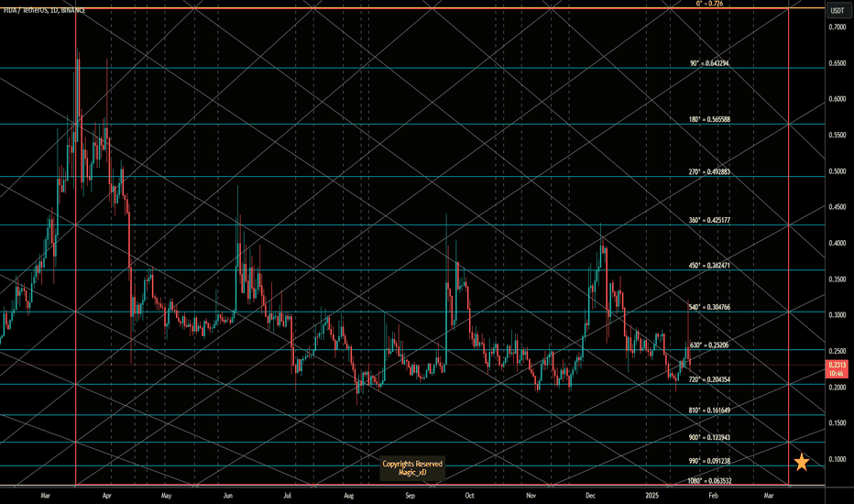Click the 0.3500 price scale value
Image resolution: width=854 pixels, height=504 pixels.
(838, 279)
